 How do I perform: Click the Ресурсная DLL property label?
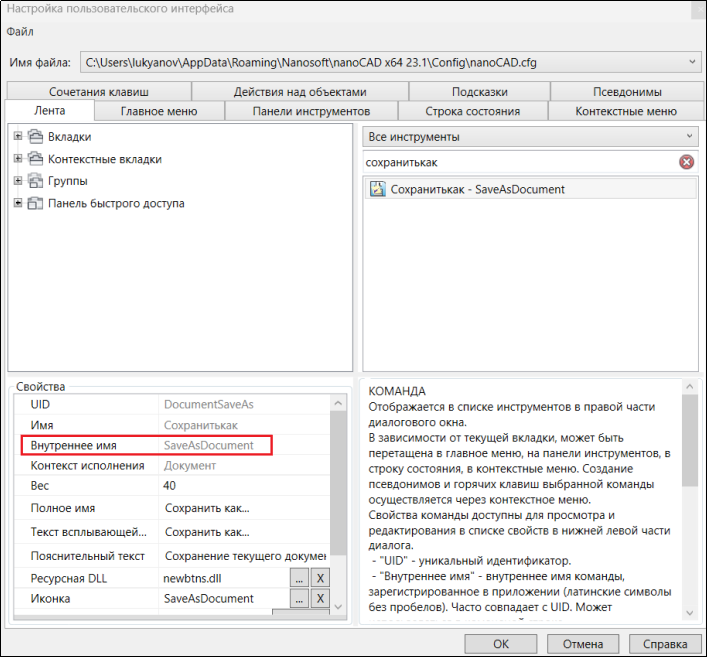69,579
